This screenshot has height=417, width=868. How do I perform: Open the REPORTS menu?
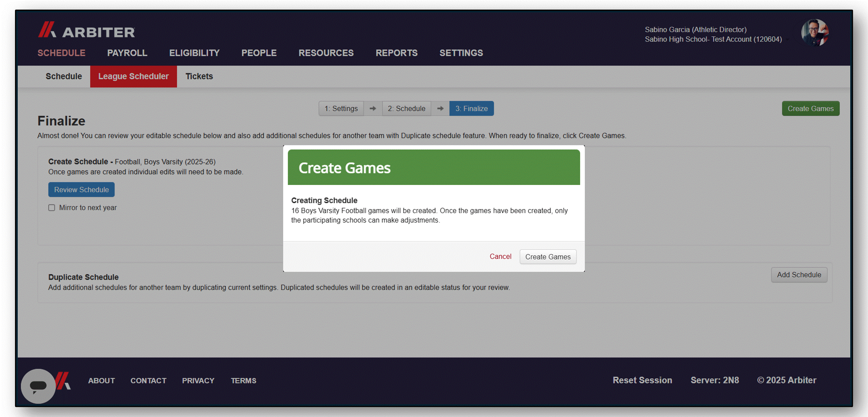pos(397,53)
